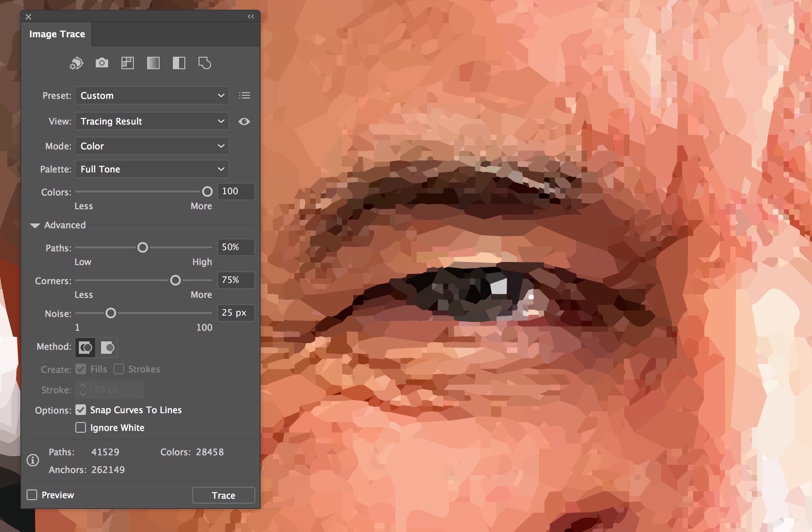The image size is (812, 532).
Task: Close the Image Trace panel
Action: coord(28,17)
